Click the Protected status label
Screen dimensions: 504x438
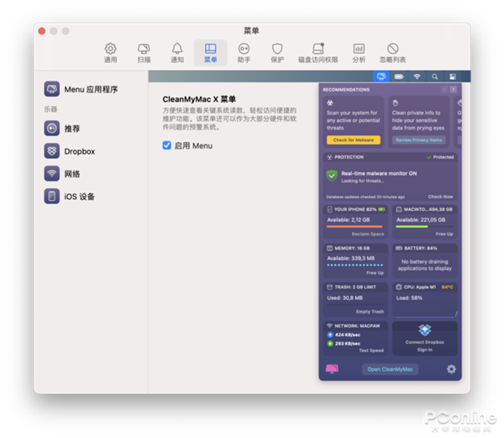[440, 157]
